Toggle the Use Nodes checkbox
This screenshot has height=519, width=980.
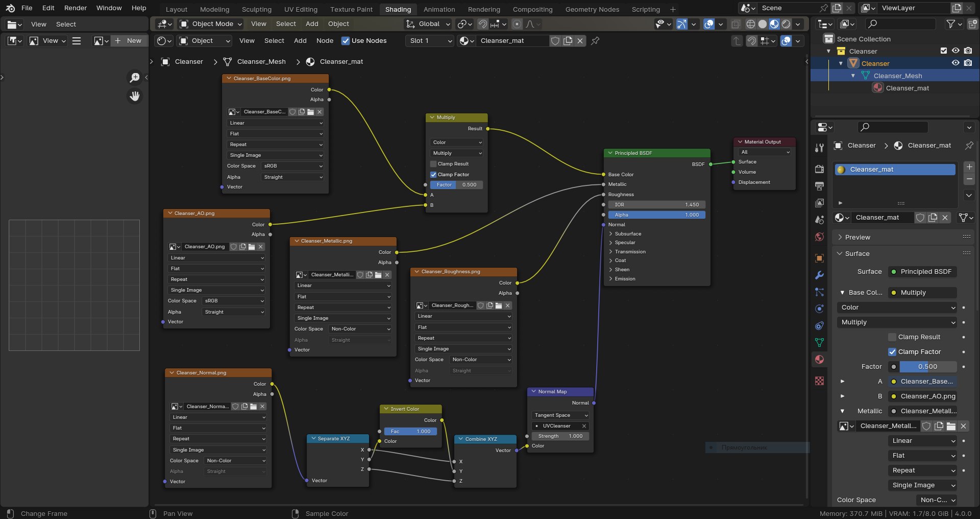[x=346, y=41]
